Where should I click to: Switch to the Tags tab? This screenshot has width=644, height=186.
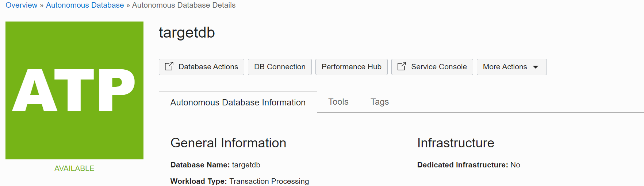[x=380, y=102]
